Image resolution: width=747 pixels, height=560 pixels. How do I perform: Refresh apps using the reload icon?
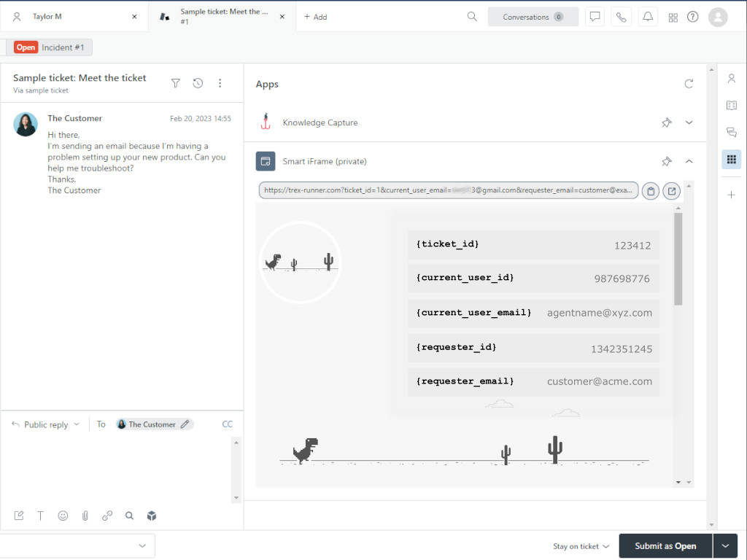(689, 84)
